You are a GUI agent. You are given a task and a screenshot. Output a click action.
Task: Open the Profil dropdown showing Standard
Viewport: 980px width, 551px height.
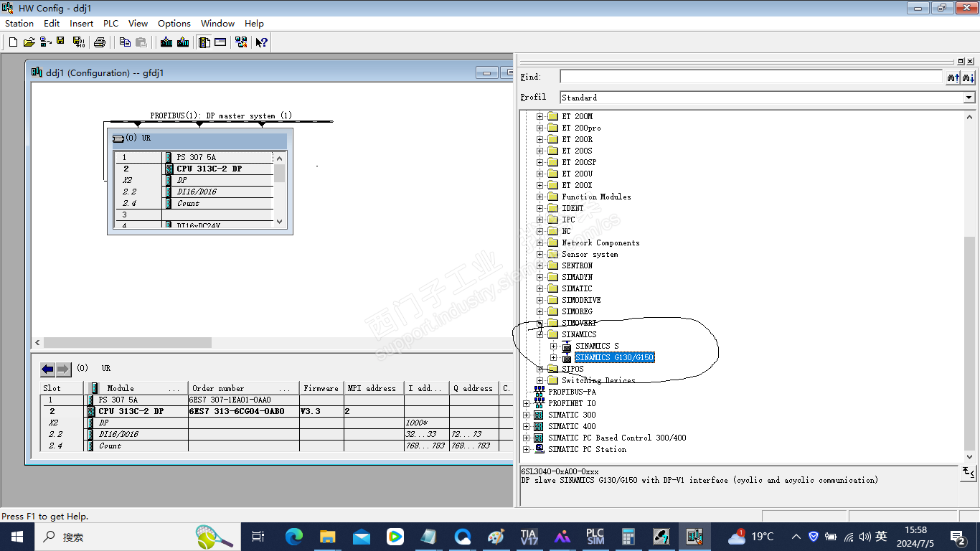tap(969, 98)
